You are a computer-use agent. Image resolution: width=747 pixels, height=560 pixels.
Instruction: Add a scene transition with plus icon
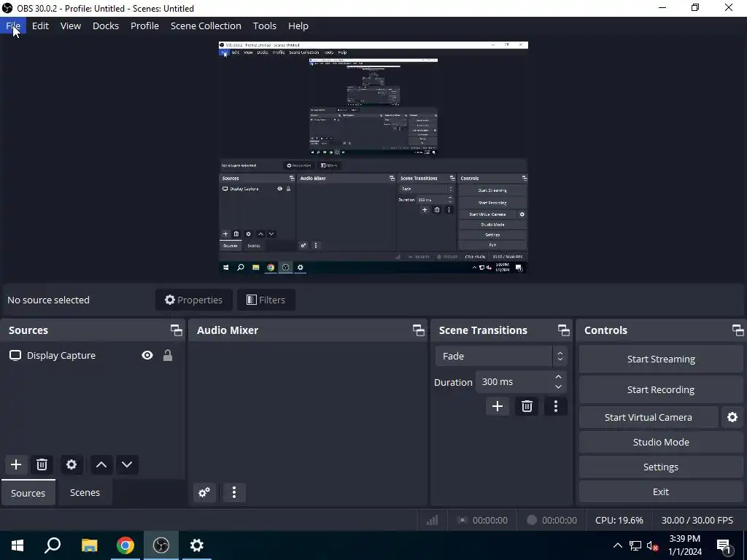(x=498, y=406)
